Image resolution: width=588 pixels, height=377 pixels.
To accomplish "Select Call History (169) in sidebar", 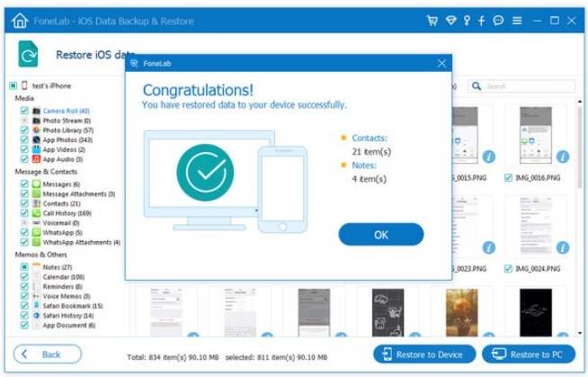I will [67, 213].
